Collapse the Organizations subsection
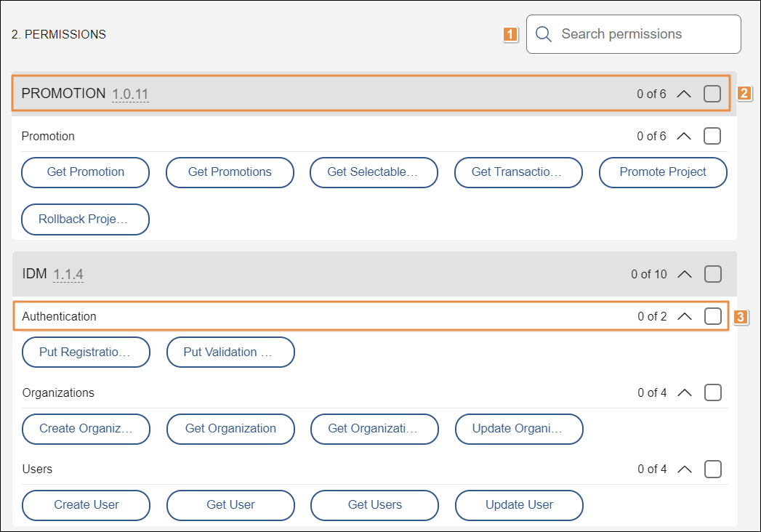The height and width of the screenshot is (532, 761). [684, 392]
